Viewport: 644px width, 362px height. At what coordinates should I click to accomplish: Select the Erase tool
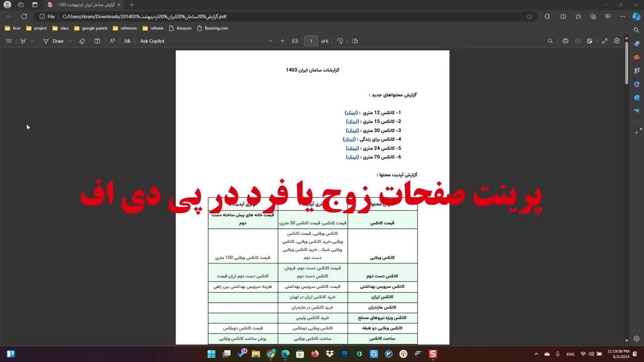[x=82, y=41]
